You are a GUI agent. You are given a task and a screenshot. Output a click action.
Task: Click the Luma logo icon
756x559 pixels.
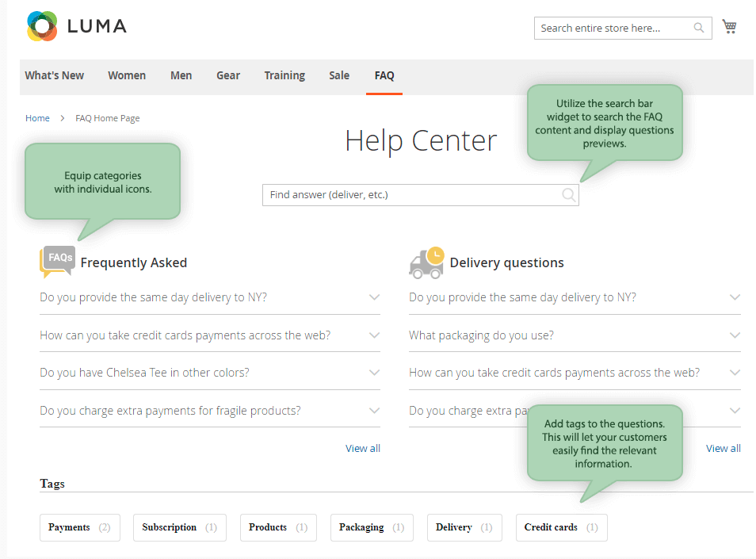42,26
